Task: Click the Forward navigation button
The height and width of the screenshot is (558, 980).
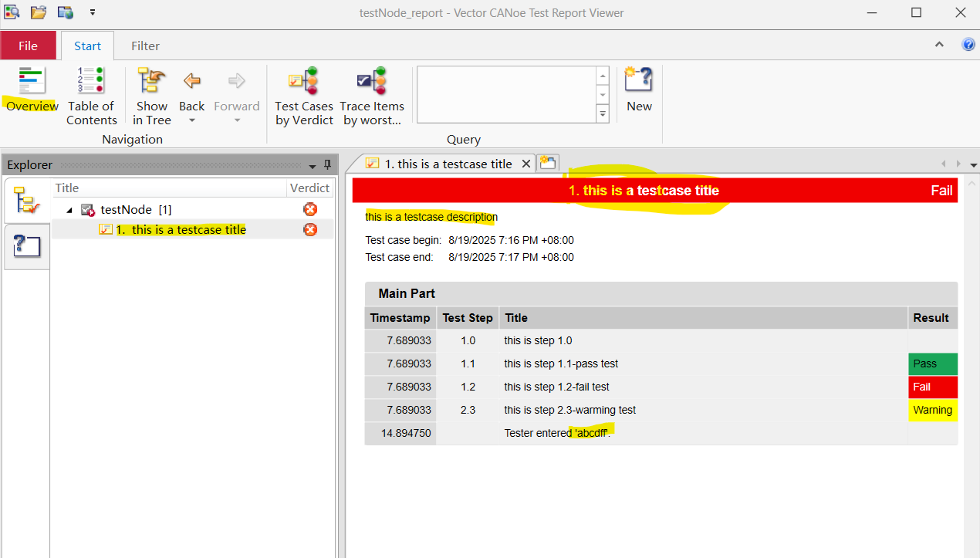Action: pyautogui.click(x=237, y=90)
